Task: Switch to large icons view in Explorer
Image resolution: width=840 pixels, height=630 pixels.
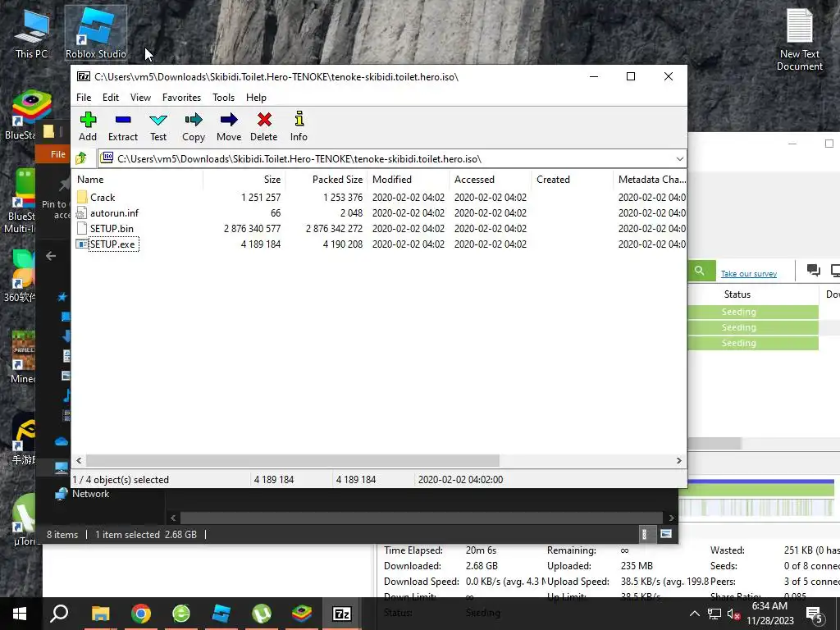Action: click(666, 534)
